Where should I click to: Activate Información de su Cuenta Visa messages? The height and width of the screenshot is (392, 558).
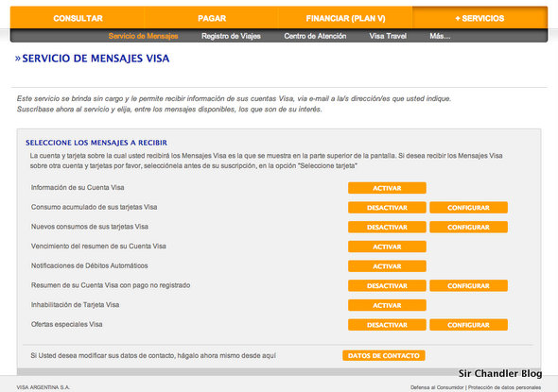387,188
